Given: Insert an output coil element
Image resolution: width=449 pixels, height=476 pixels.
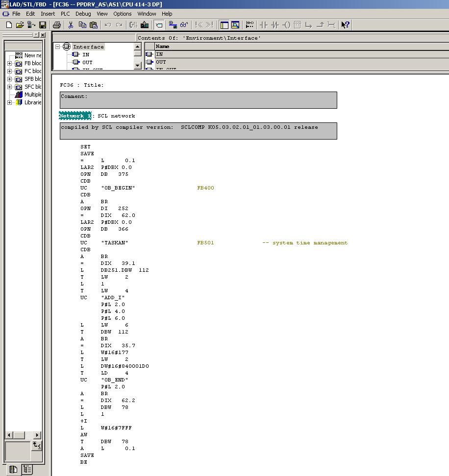Looking at the screenshot, I should pyautogui.click(x=286, y=25).
